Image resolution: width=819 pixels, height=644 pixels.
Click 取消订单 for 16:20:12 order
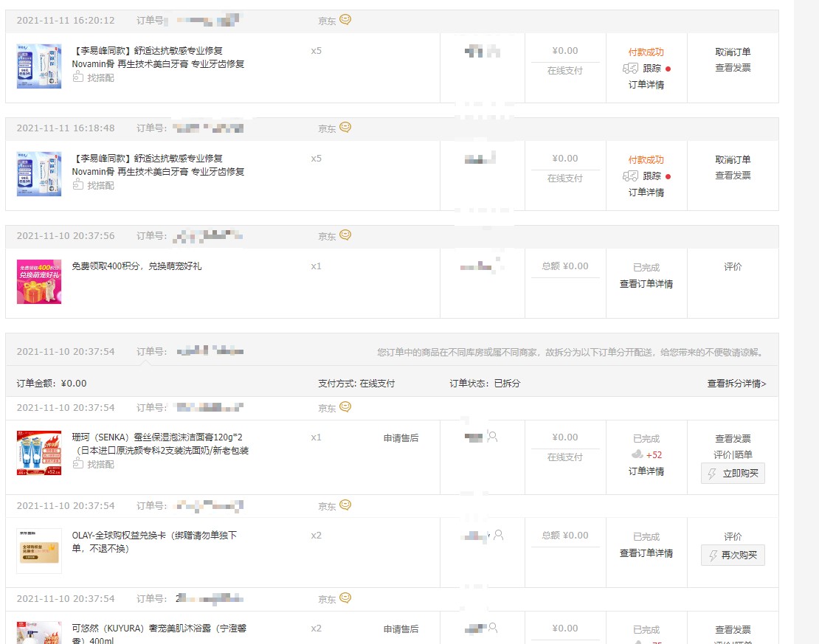733,52
